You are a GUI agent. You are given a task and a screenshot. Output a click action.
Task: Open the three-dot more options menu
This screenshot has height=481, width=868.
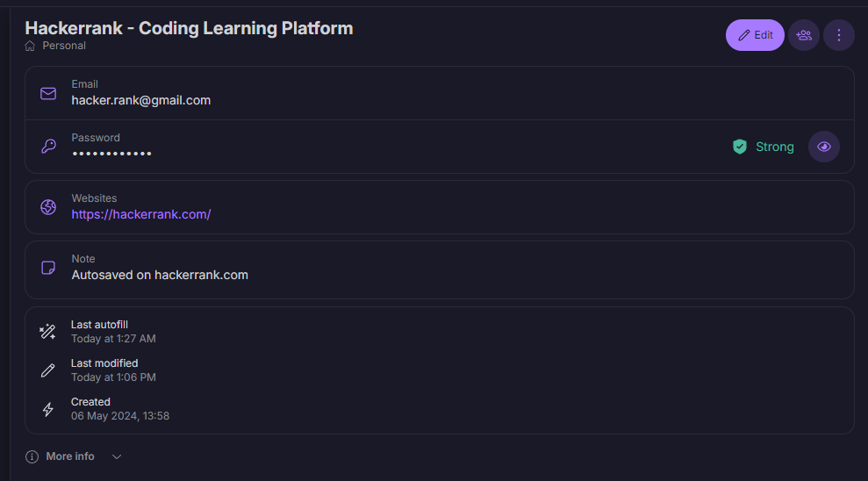839,35
